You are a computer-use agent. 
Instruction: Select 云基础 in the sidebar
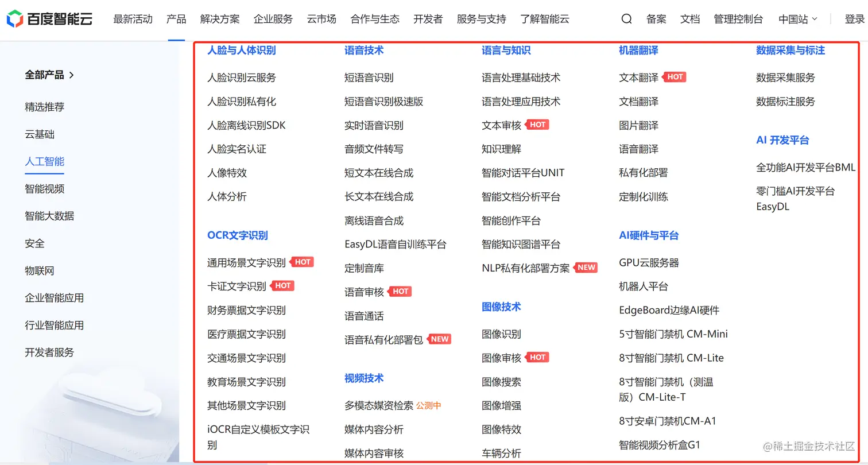(40, 134)
